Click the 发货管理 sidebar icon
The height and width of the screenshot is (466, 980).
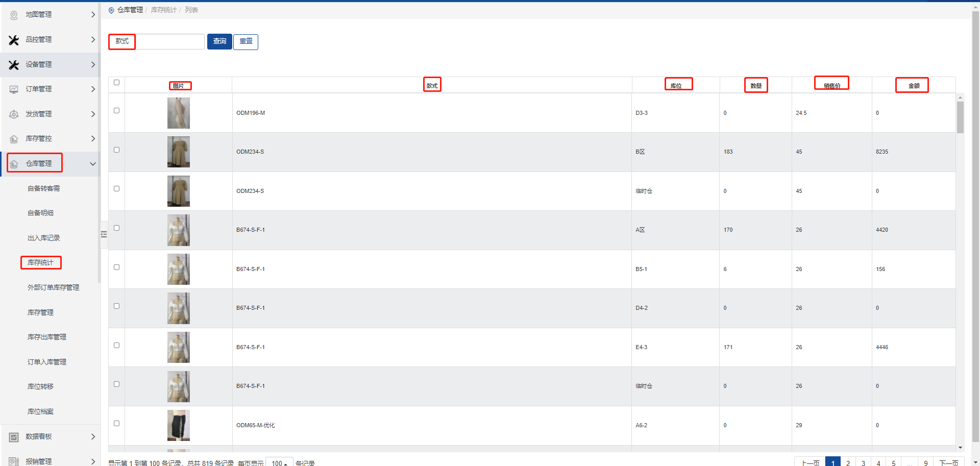tap(14, 114)
